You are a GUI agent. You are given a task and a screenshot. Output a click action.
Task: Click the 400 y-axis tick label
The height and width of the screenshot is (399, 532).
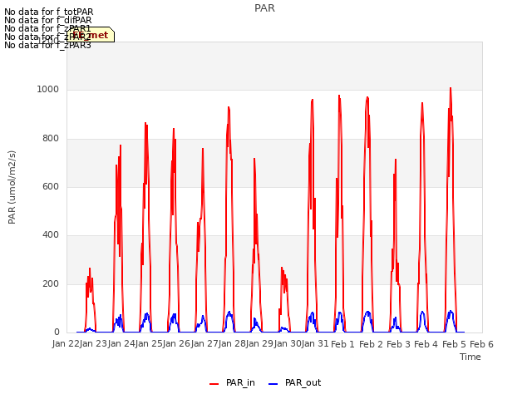pos(51,235)
